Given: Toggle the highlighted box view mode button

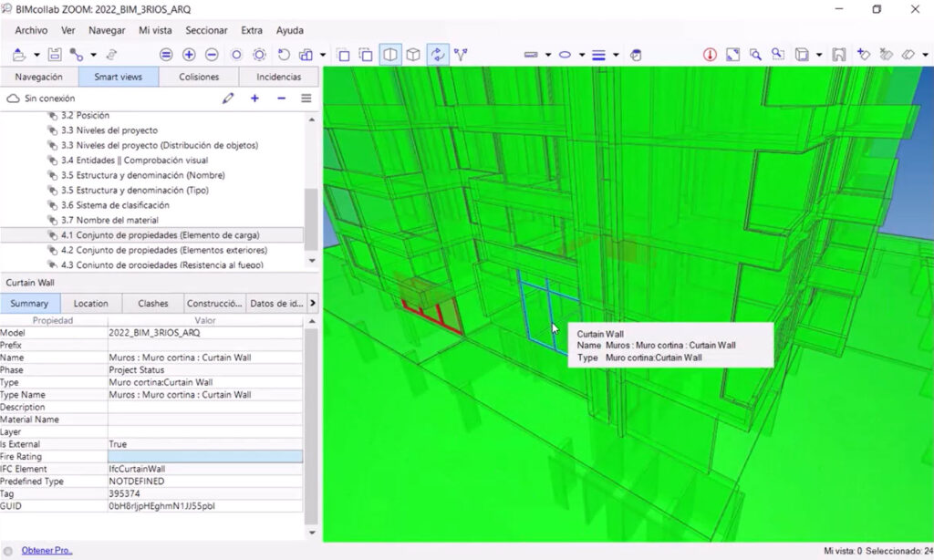Looking at the screenshot, I should pos(390,55).
